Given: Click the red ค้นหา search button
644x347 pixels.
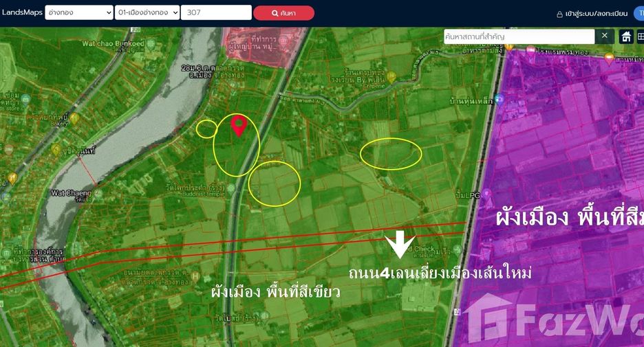Looking at the screenshot, I should pos(283,13).
